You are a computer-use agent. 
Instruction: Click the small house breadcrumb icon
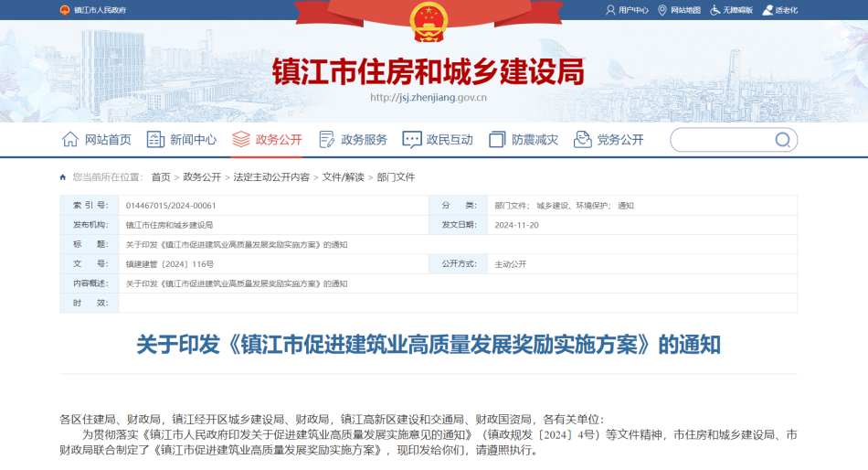point(62,177)
